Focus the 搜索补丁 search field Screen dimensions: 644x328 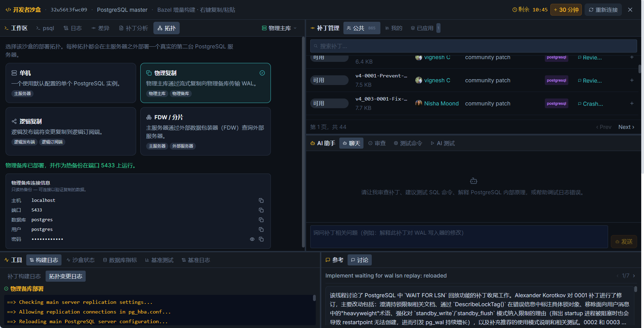pyautogui.click(x=473, y=46)
